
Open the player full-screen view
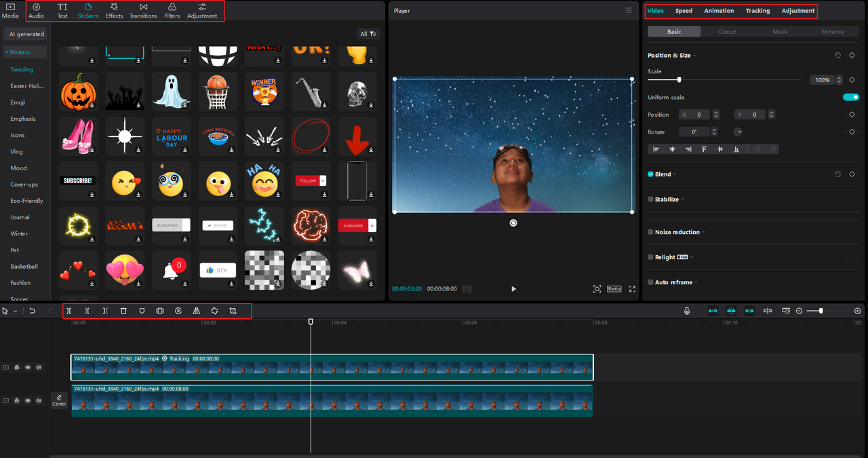tap(632, 288)
